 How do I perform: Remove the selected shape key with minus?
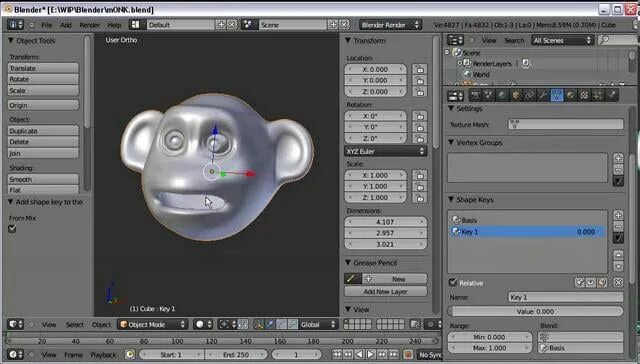tap(618, 226)
